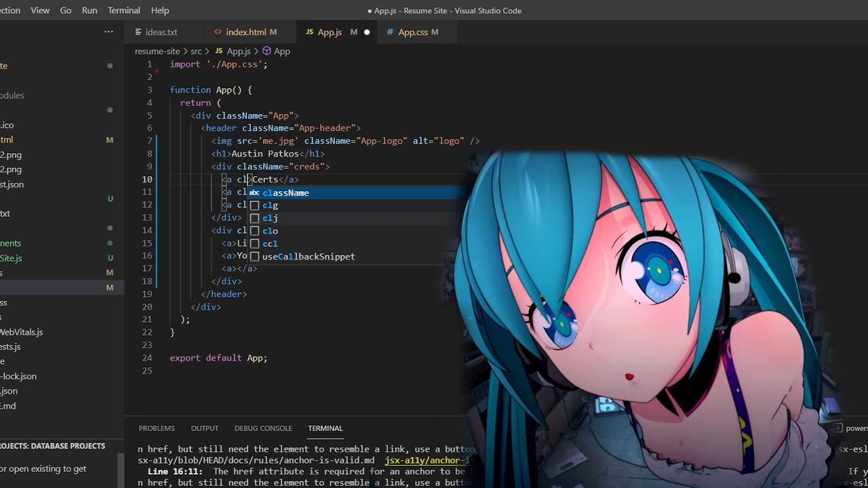Click the unsaved dot on App.js tab

point(367,32)
